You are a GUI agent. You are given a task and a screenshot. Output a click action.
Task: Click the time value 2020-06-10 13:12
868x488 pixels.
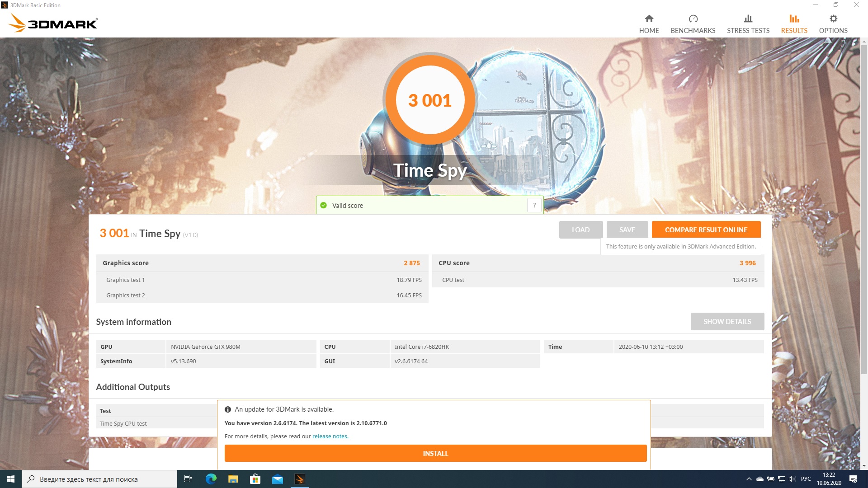(650, 347)
